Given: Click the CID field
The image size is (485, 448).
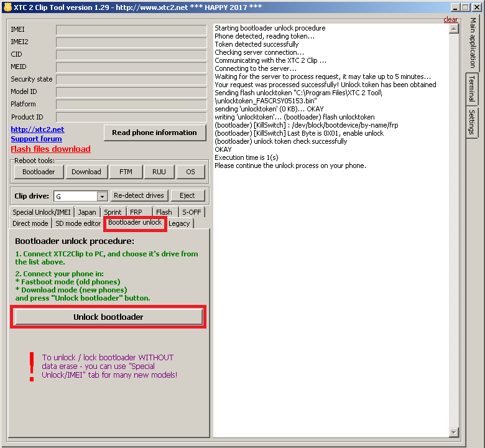Looking at the screenshot, I should click(131, 55).
